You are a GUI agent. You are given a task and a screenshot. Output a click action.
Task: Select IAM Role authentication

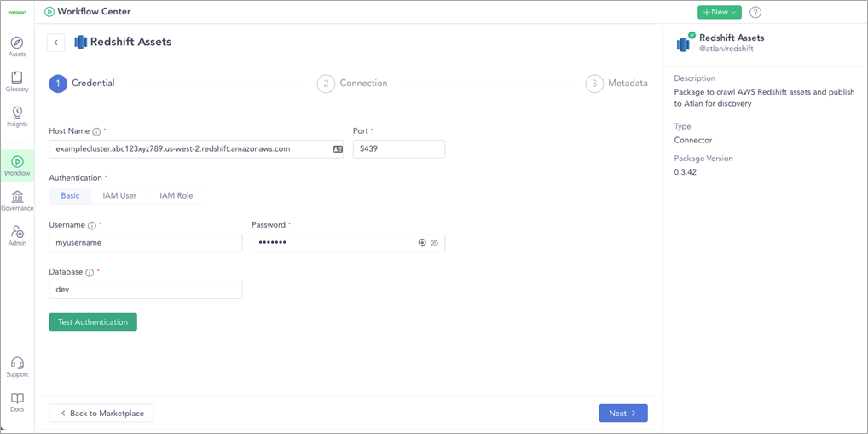pos(176,196)
